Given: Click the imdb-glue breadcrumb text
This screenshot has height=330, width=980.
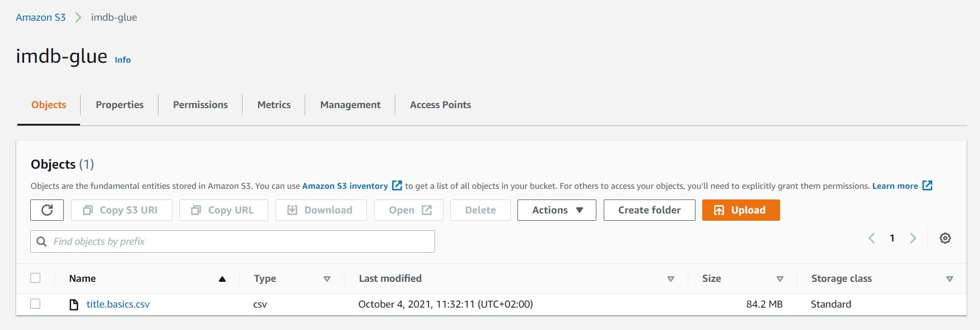Looking at the screenshot, I should click(114, 17).
